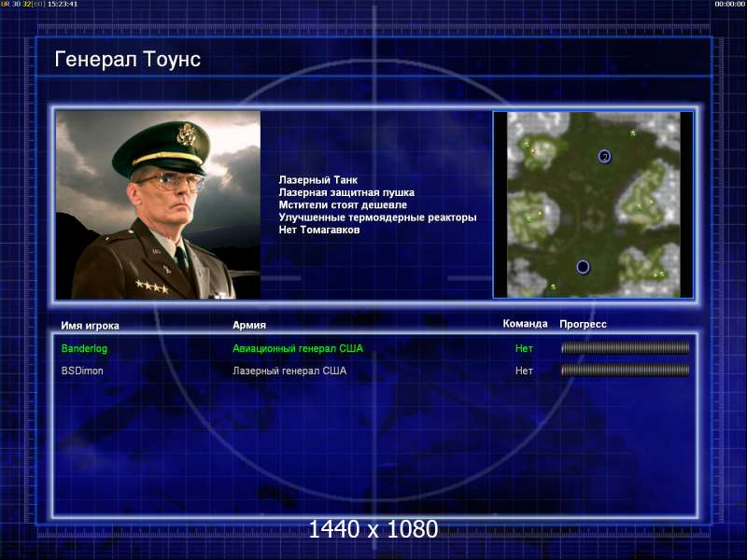The height and width of the screenshot is (560, 747).
Task: Click the 00:00:00 timer at top right
Action: [x=730, y=4]
